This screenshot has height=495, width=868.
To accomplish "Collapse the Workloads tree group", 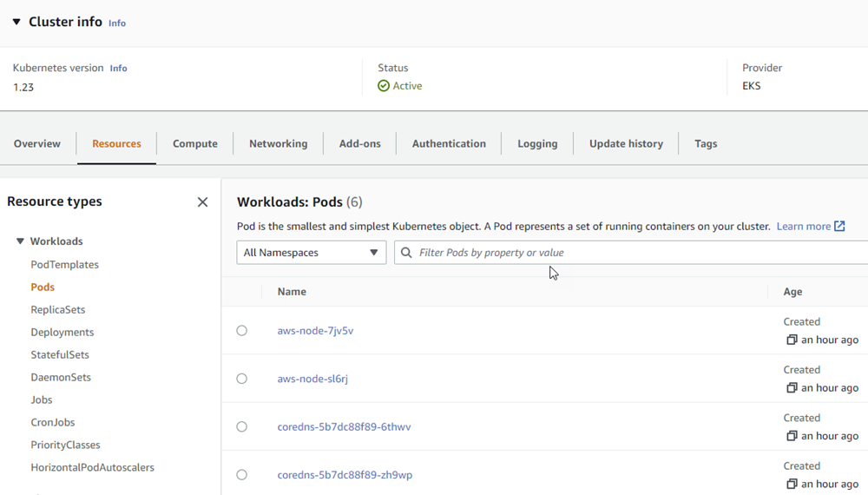I will (20, 241).
